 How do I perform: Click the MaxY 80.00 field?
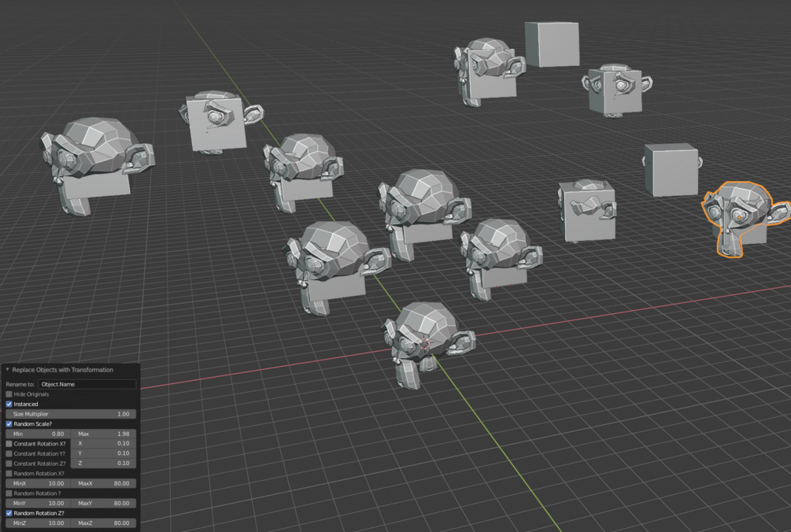click(103, 503)
